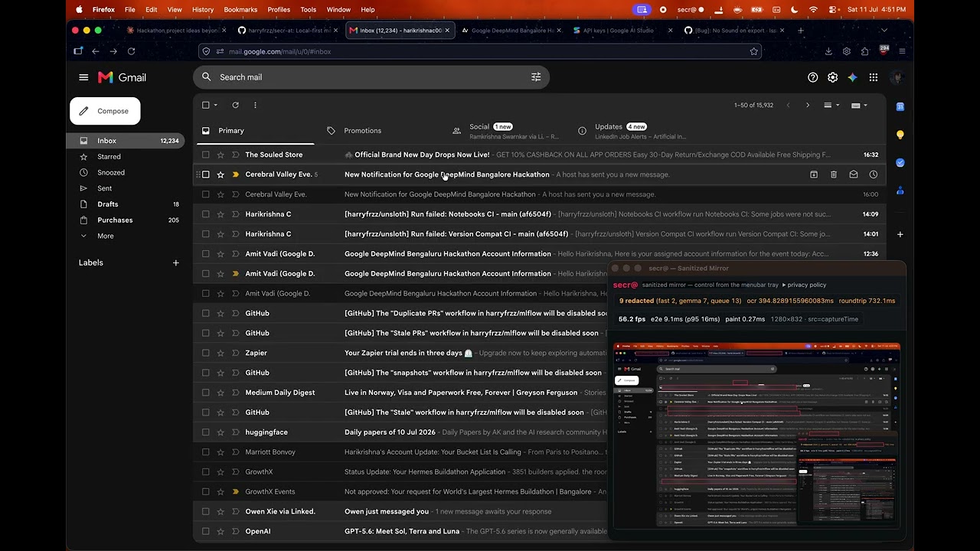This screenshot has width=980, height=551.
Task: Check the OpenAI GPT-5.6 email checkbox
Action: 206,531
